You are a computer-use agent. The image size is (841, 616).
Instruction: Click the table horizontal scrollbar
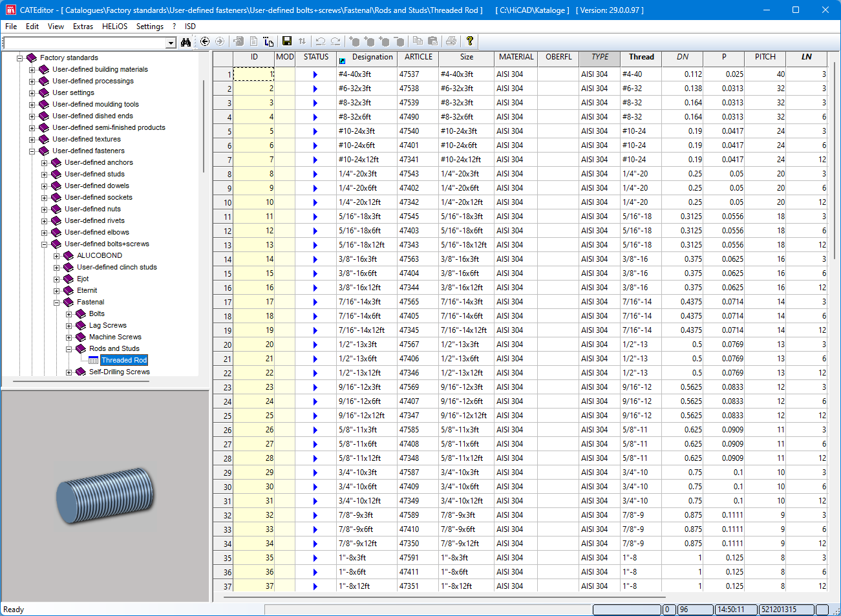445,598
